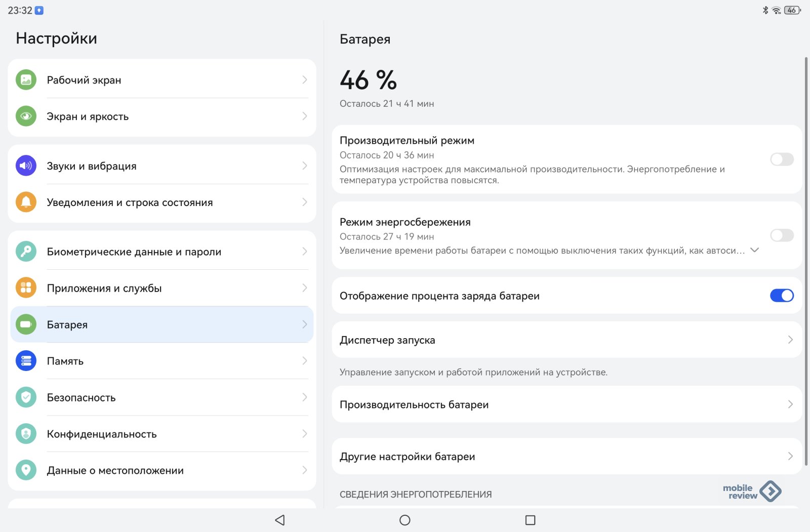Open Battery performance via its chevron

790,404
